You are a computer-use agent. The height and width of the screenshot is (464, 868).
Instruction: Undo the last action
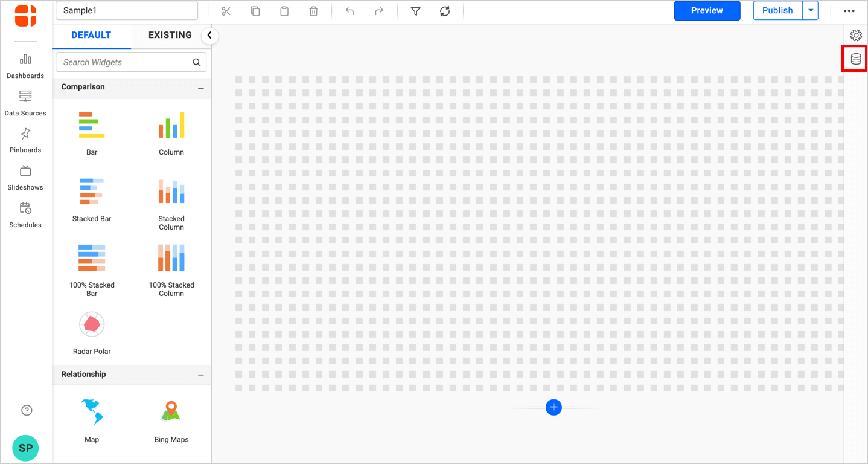(x=349, y=10)
